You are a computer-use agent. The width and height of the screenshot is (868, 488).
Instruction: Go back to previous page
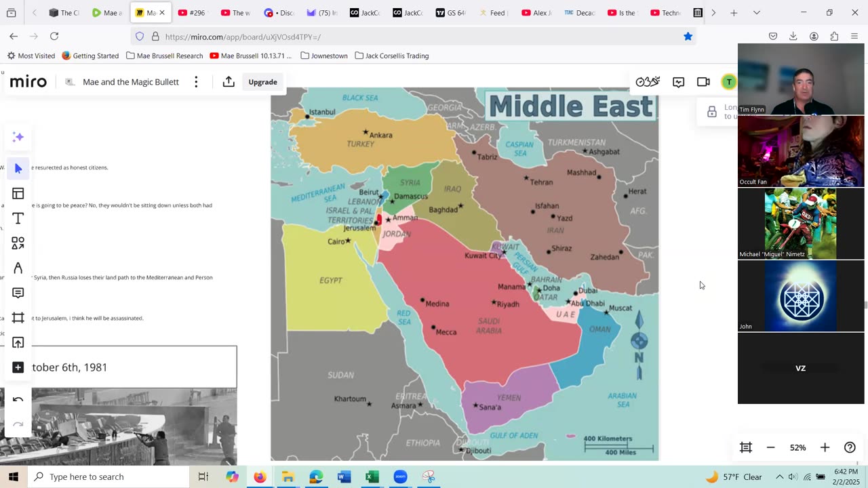click(14, 37)
